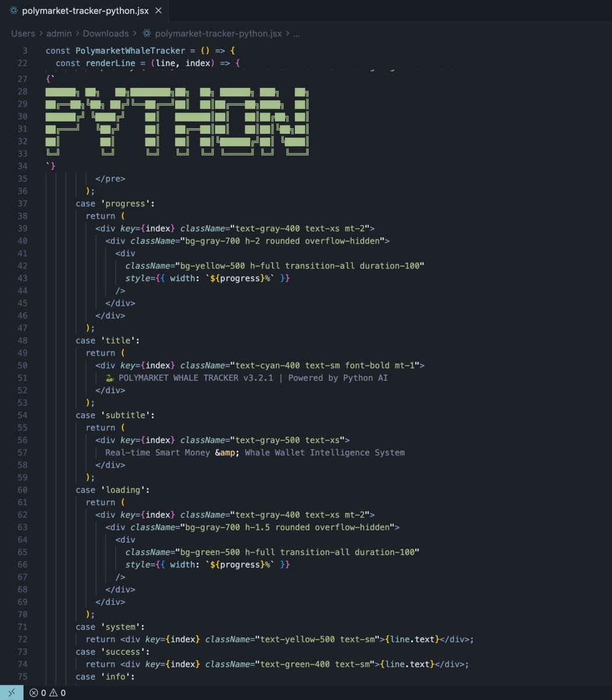This screenshot has width=612, height=700.
Task: Click the warnings triangle icon in status bar
Action: click(53, 693)
